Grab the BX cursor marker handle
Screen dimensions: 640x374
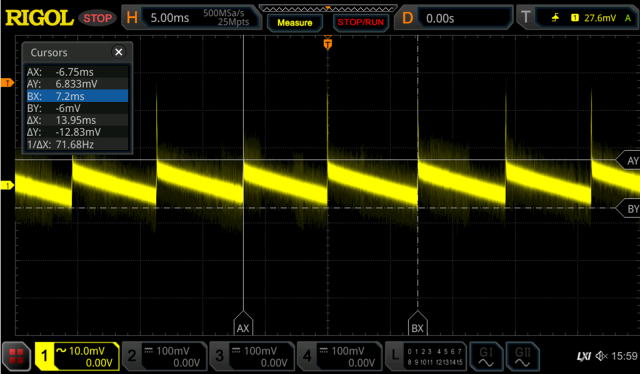(x=417, y=324)
